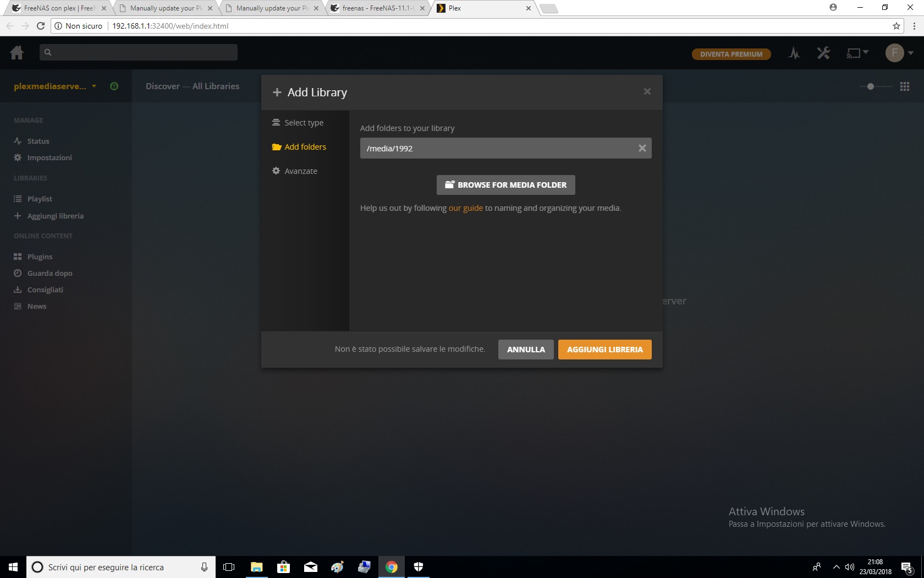Click the Windows taskbar search box
The image size is (924, 578).
click(x=121, y=567)
